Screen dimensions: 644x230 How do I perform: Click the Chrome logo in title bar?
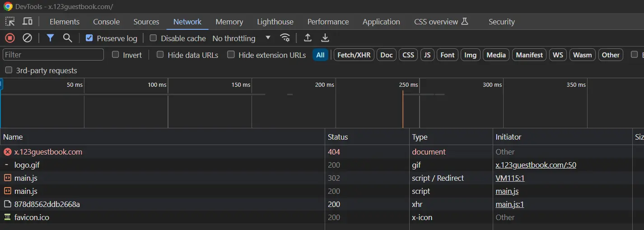click(8, 6)
